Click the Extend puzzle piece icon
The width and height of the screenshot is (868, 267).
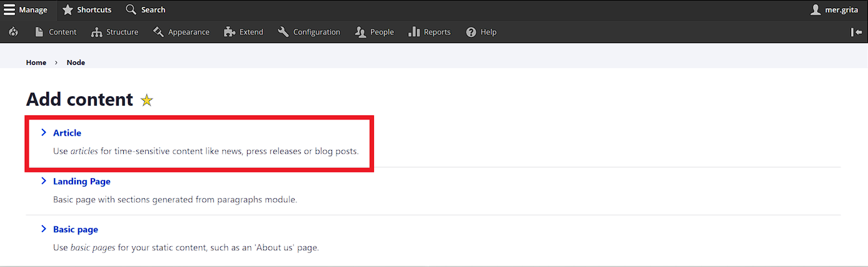tap(230, 32)
